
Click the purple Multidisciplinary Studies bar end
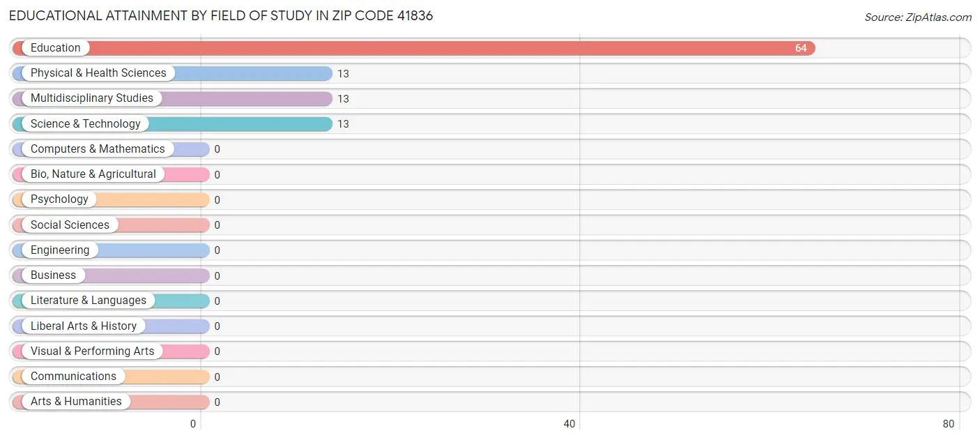tap(326, 98)
